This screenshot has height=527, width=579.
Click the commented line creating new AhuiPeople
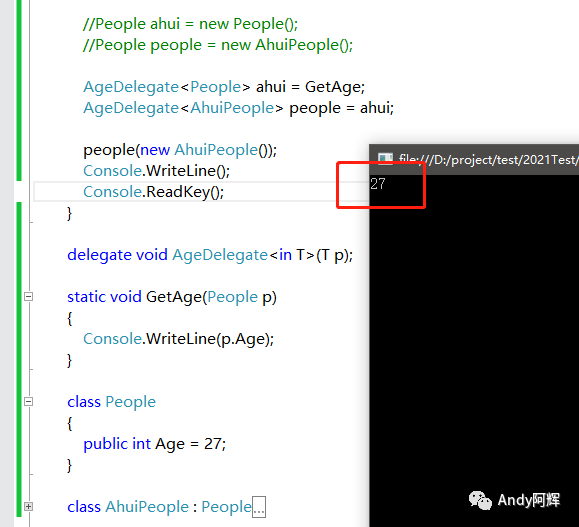point(218,45)
